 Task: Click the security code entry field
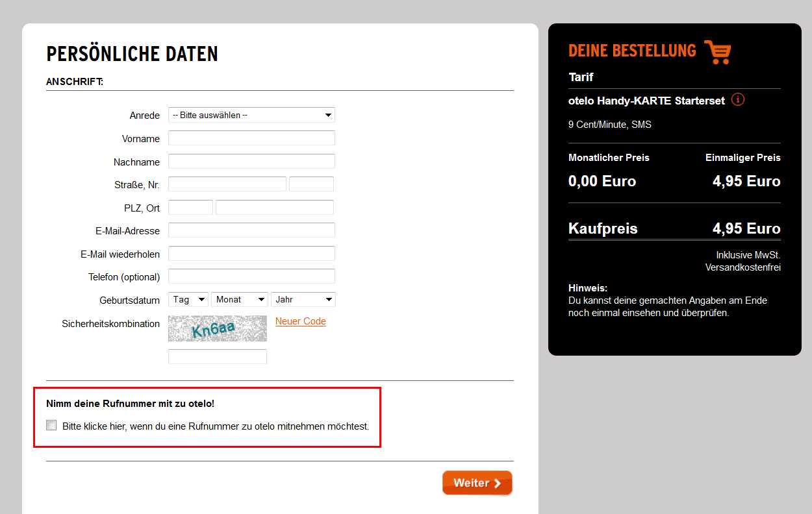218,356
